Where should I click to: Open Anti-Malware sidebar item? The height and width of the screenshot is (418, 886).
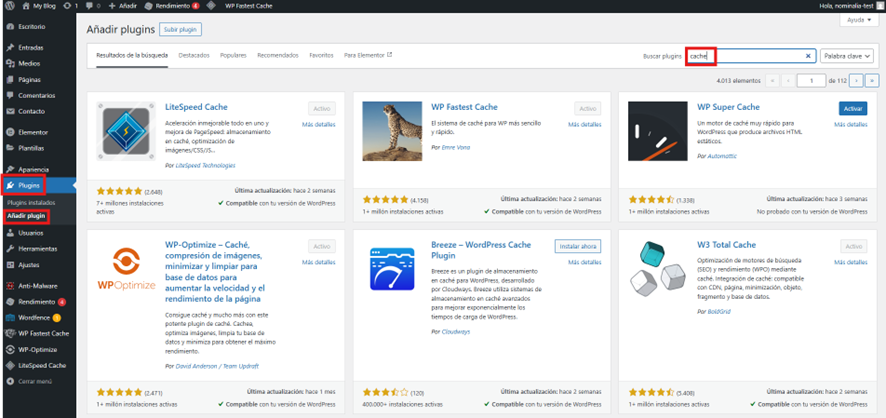click(x=38, y=286)
